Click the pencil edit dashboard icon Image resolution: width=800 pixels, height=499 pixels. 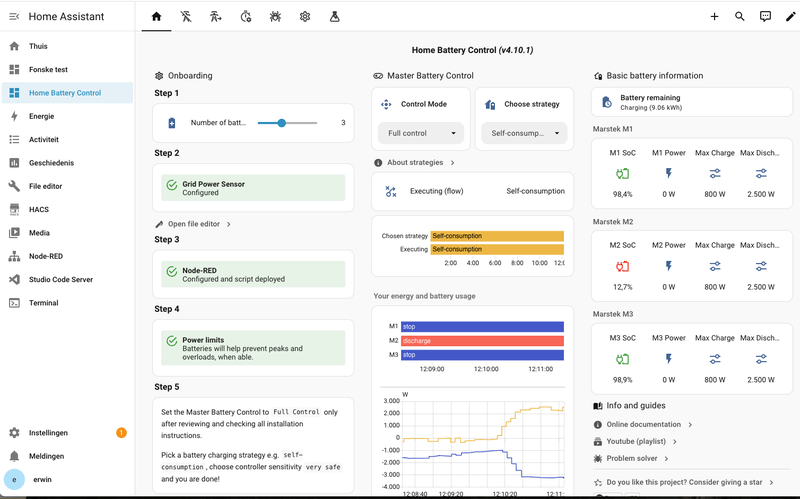point(790,17)
